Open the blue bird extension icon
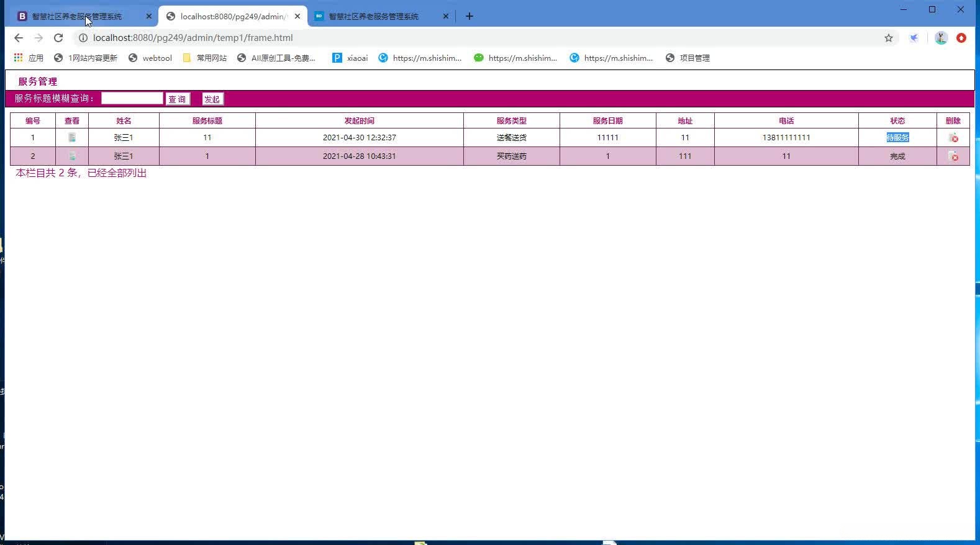The image size is (980, 545). coord(914,38)
